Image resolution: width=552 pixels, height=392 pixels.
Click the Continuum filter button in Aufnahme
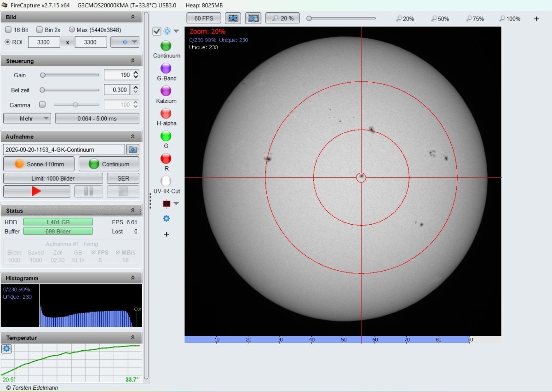[109, 164]
